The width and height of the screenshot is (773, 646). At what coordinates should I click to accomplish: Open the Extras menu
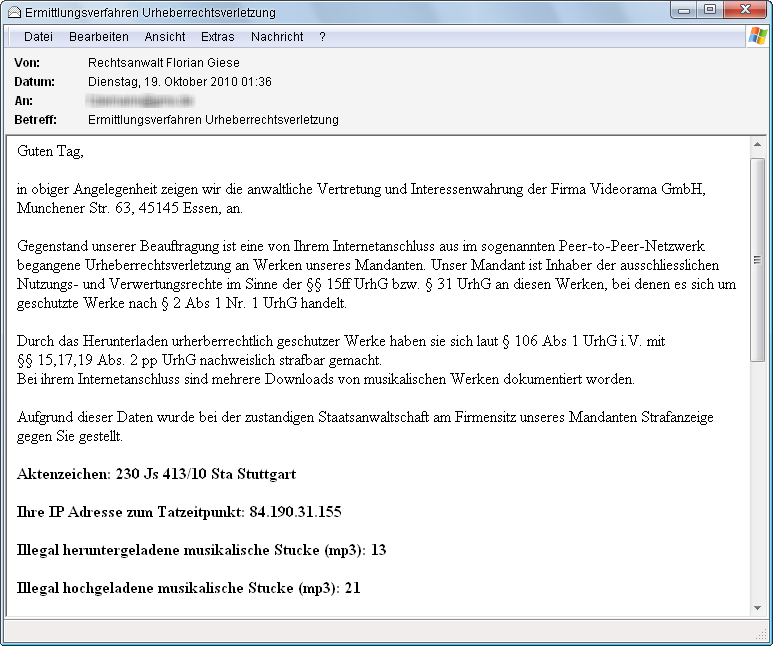point(217,37)
